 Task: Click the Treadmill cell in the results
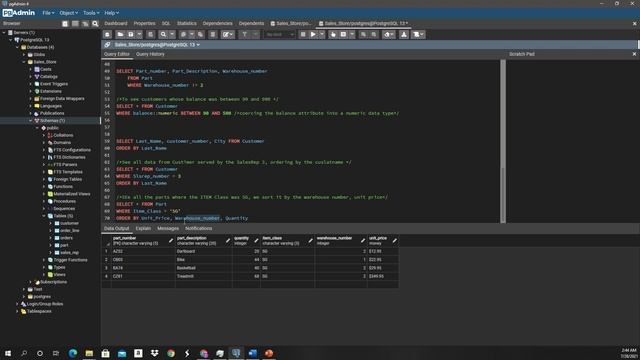point(204,276)
